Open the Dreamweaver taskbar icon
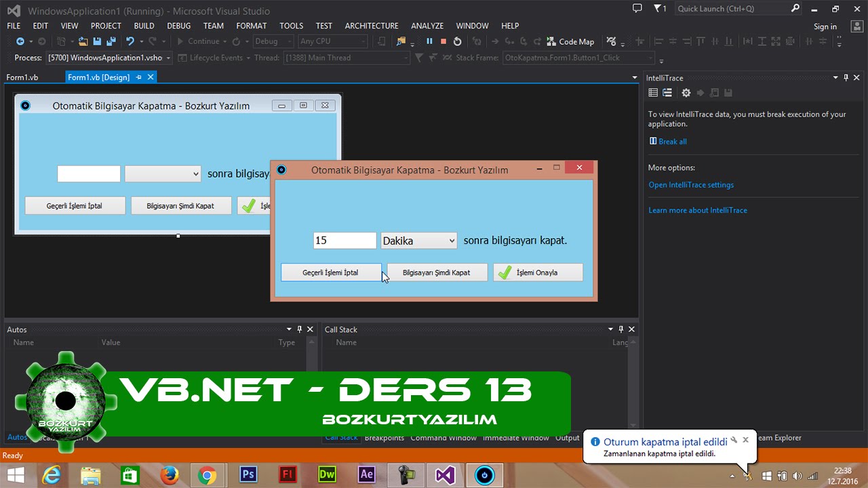Screen dimensions: 868x488 tap(327, 475)
